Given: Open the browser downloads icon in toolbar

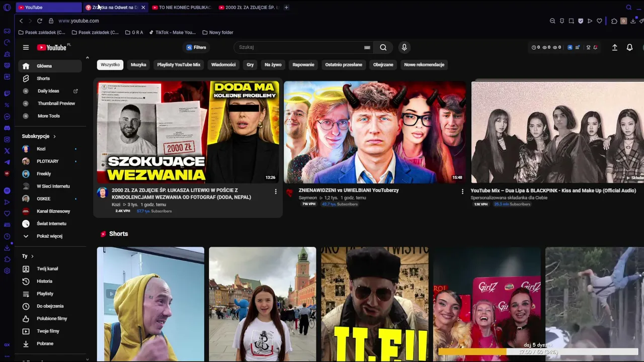Looking at the screenshot, I should [633, 21].
